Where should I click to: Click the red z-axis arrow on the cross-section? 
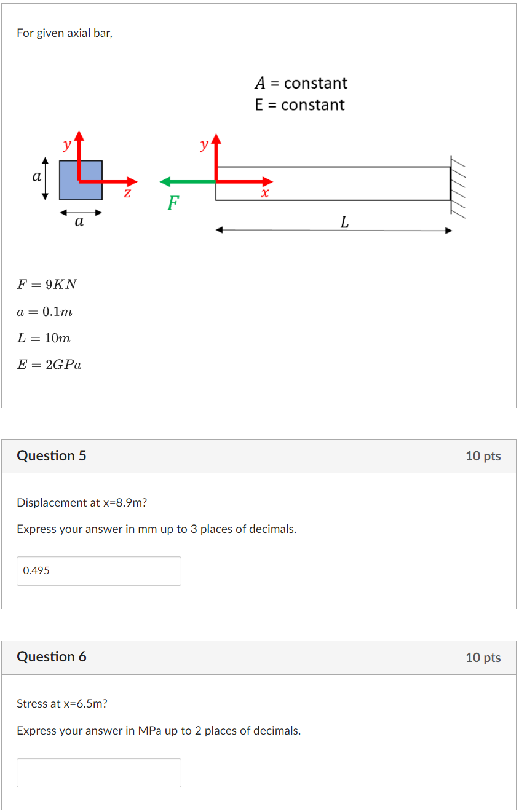(120, 181)
